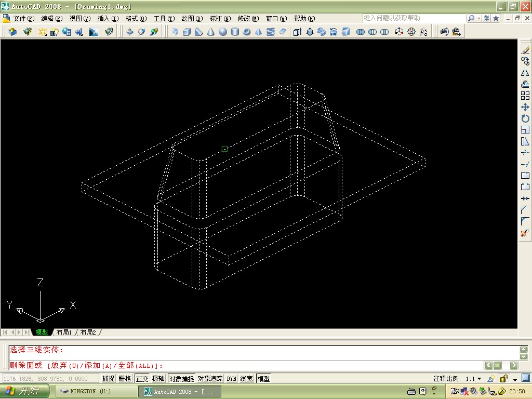Viewport: 532px width, 399px height.
Task: Toggle 正交 ortho mode in status bar
Action: coord(142,378)
